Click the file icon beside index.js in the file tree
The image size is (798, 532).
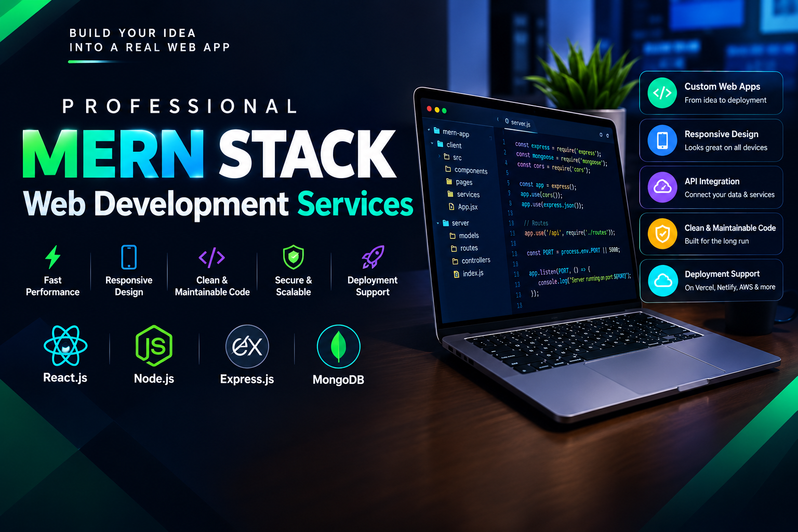(457, 273)
